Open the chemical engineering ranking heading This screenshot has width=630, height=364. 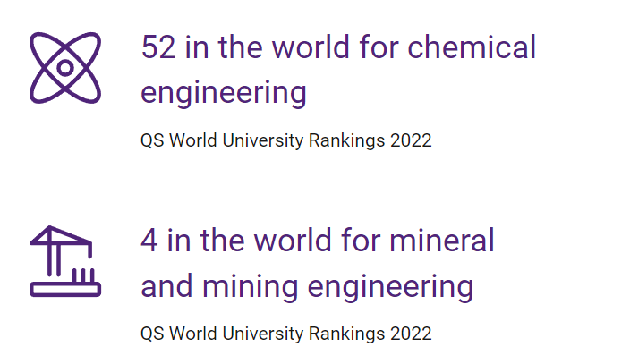338,70
